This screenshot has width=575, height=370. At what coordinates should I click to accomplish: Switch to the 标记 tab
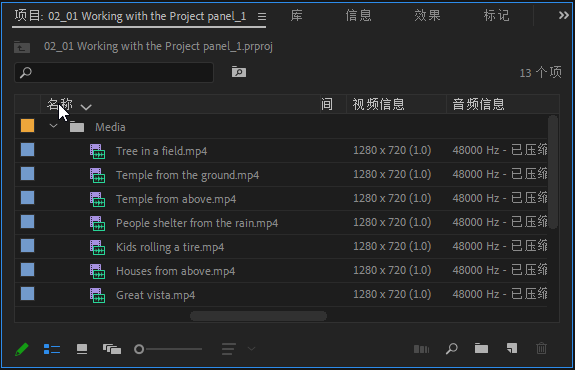[496, 15]
